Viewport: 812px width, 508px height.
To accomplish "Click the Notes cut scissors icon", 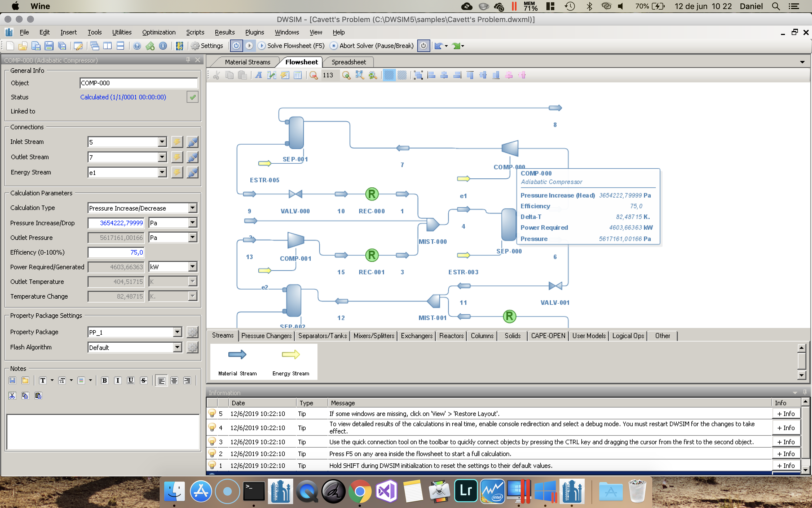I will (x=12, y=395).
